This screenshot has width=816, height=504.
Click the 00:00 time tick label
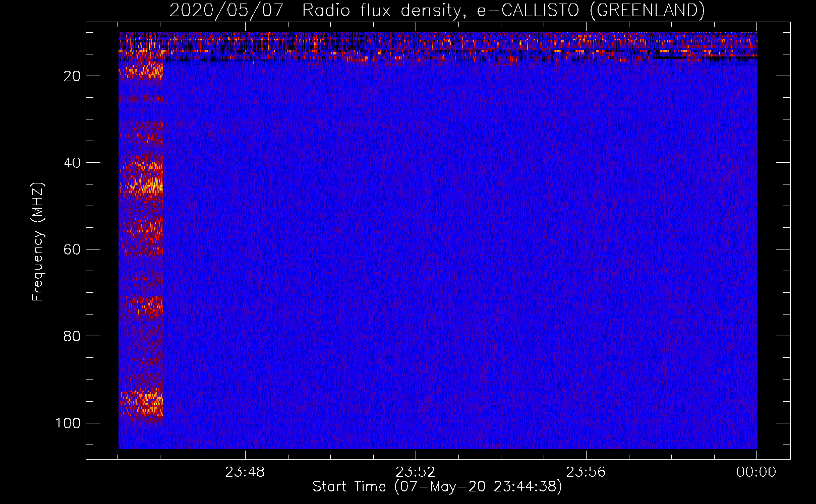click(x=756, y=472)
